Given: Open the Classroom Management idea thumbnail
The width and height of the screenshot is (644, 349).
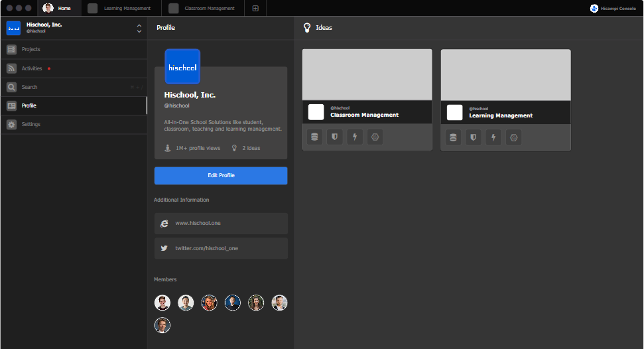Looking at the screenshot, I should 367,75.
